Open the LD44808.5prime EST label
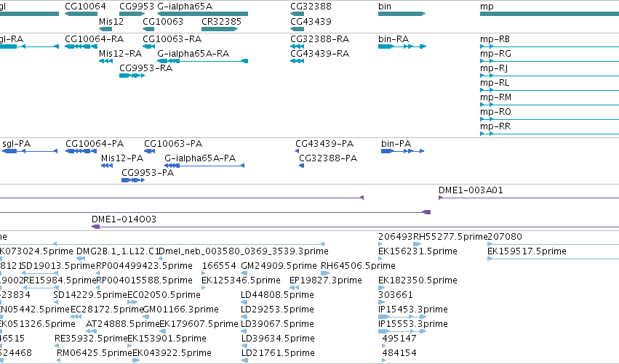Screen dimensions: 619x364 pyautogui.click(x=277, y=295)
